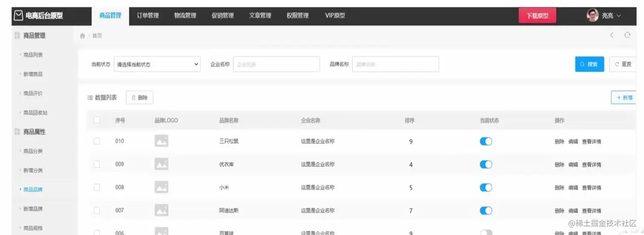Click the blue 搜索 button
The height and width of the screenshot is (235, 644).
tap(589, 64)
